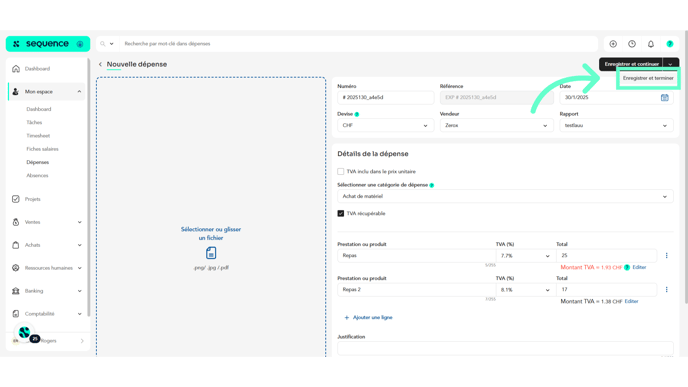Open three-dot menu for Repas line

coord(666,255)
